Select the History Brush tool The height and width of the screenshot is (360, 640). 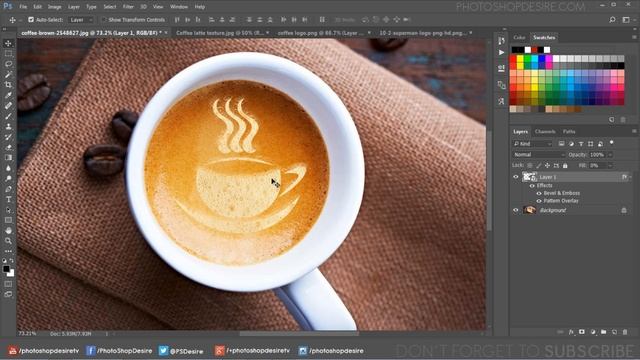click(8, 137)
